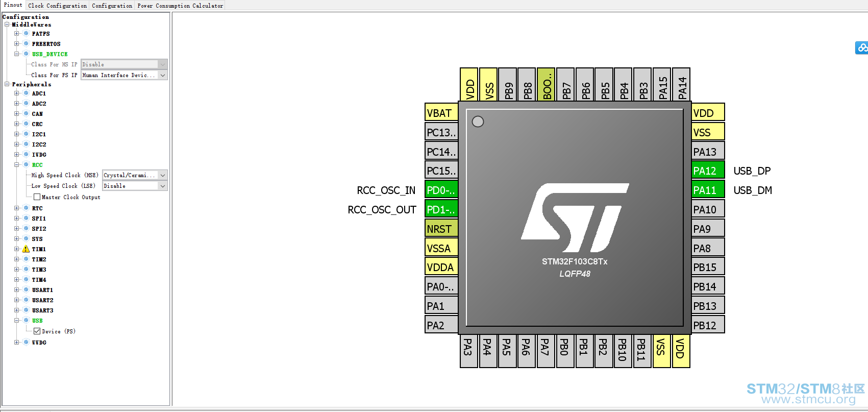Click the USB peripheral icon
This screenshot has width=868, height=412.
[26, 321]
